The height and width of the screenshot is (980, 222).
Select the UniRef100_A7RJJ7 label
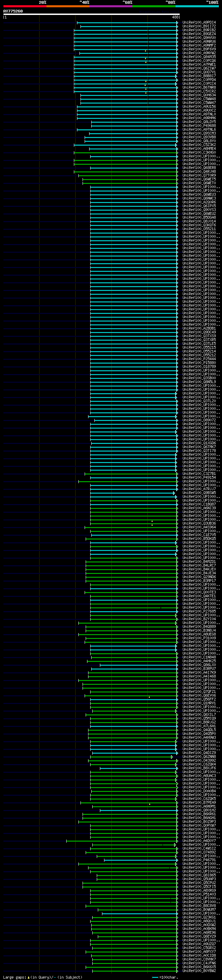coord(199,489)
